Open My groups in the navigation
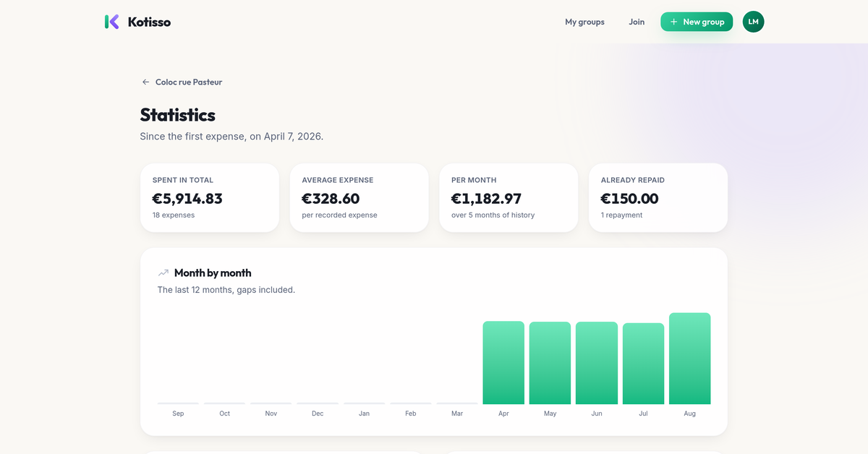Screen dimensions: 868x454 click(x=584, y=22)
